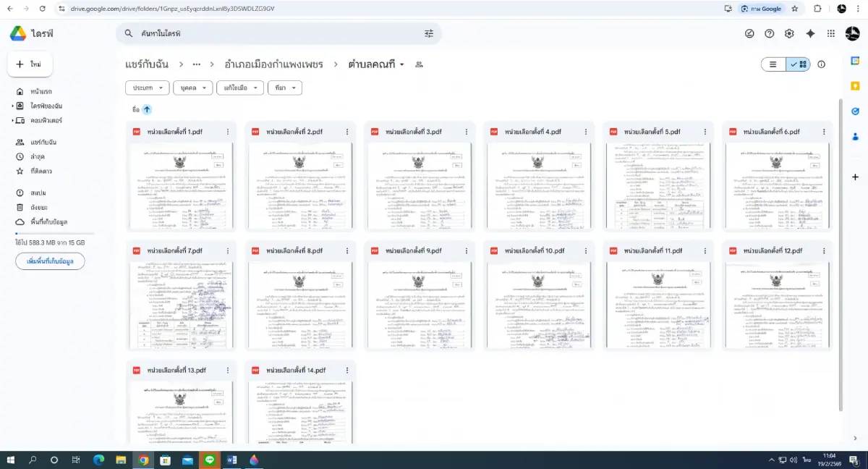Open the Drive help menu

click(x=770, y=33)
